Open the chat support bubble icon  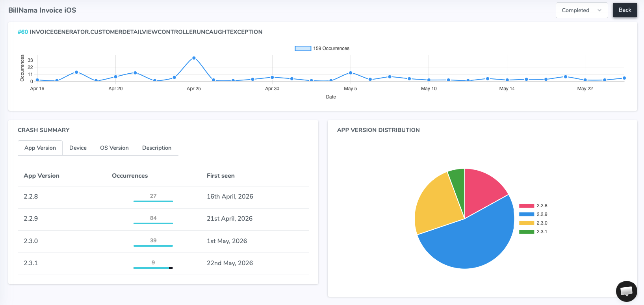(626, 291)
